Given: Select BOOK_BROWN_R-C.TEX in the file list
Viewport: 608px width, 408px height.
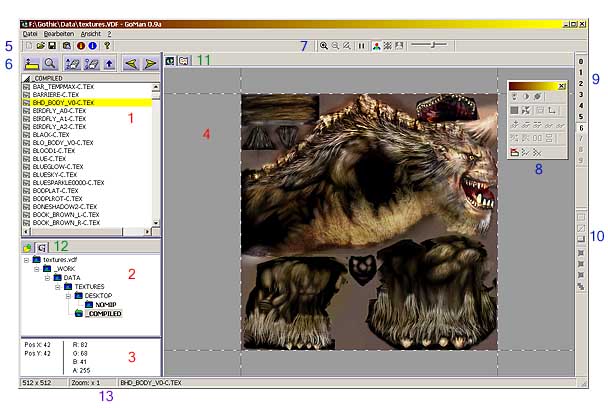Looking at the screenshot, I should 87,223.
